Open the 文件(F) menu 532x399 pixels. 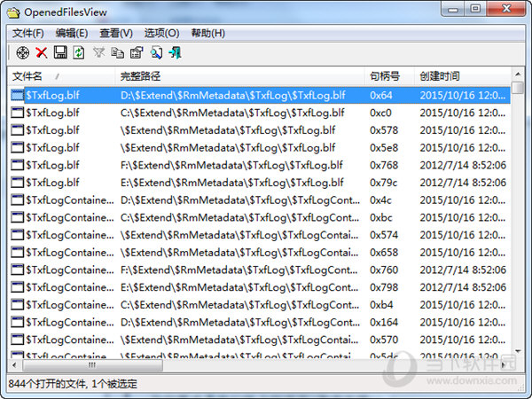pyautogui.click(x=28, y=34)
